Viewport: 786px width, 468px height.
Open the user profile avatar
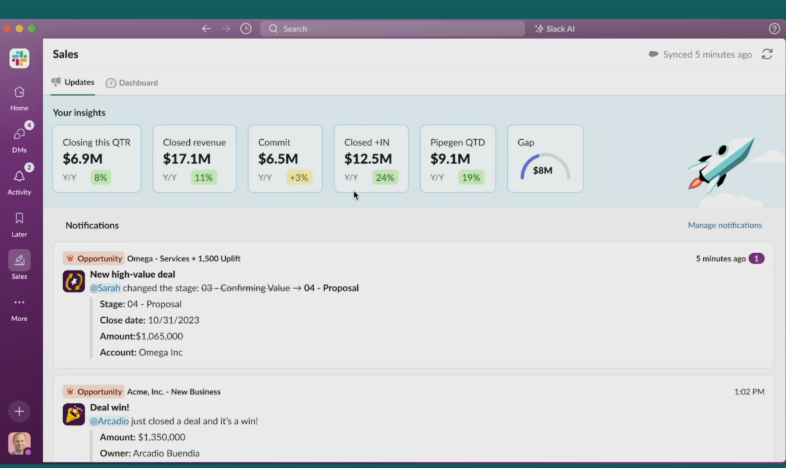(x=19, y=443)
